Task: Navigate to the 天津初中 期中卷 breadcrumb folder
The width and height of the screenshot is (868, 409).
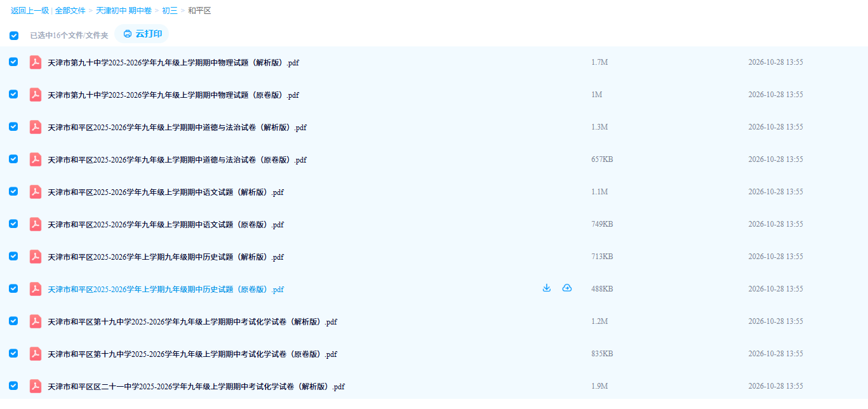Action: [124, 11]
